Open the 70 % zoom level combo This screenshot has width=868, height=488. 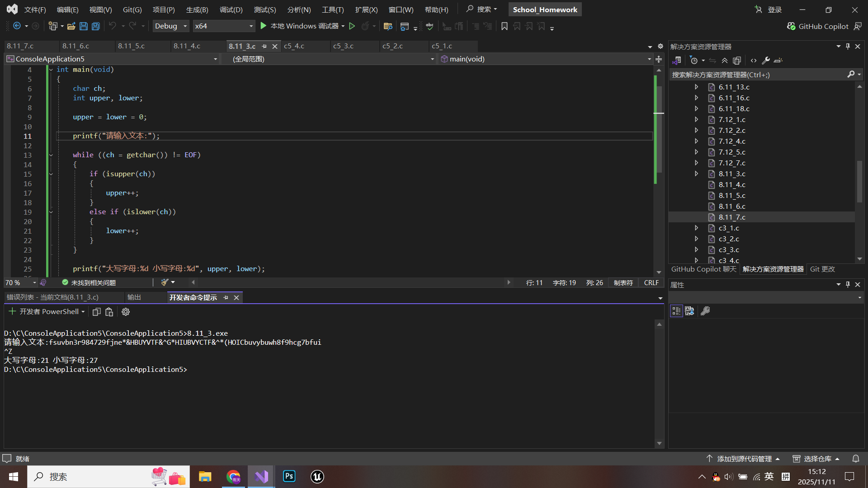[x=34, y=282]
